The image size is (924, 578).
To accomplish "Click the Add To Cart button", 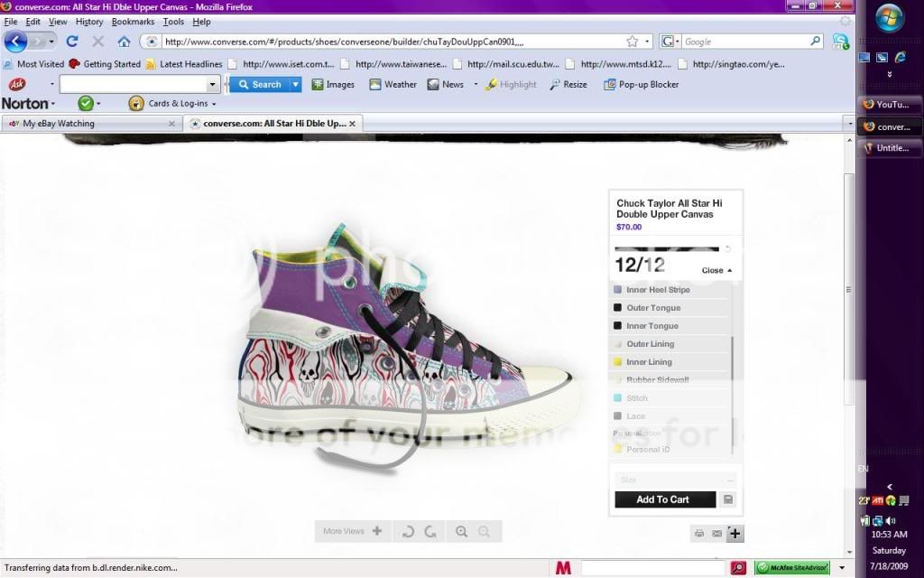I will pos(665,499).
